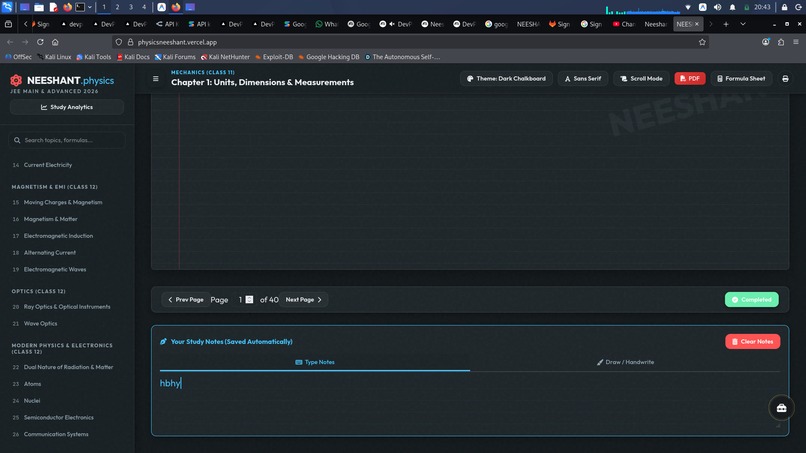This screenshot has width=806, height=453.
Task: Open a new browser tab
Action: (x=726, y=24)
